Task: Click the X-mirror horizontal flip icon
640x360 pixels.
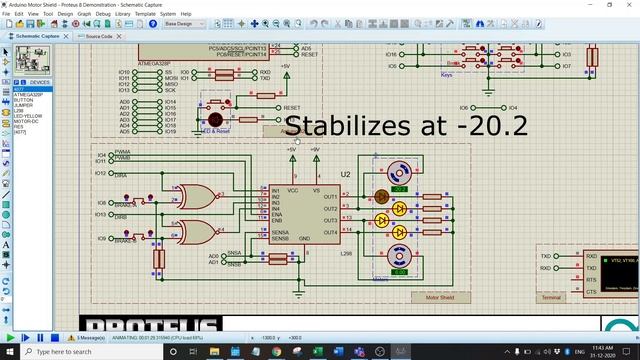Action: (x=6, y=310)
